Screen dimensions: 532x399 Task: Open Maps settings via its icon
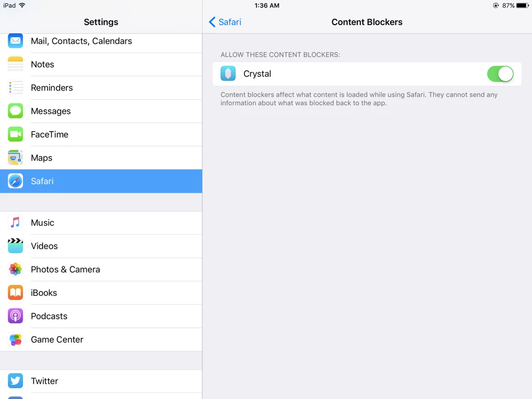(x=15, y=158)
